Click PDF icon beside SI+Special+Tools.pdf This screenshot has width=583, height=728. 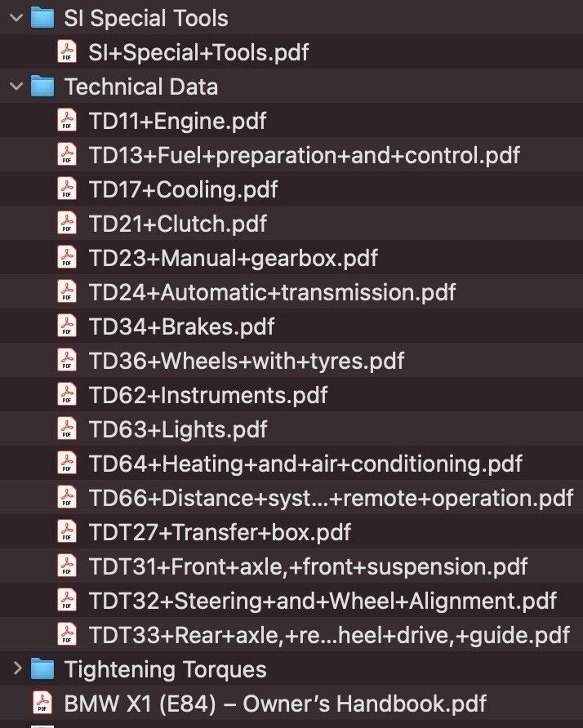(x=67, y=52)
